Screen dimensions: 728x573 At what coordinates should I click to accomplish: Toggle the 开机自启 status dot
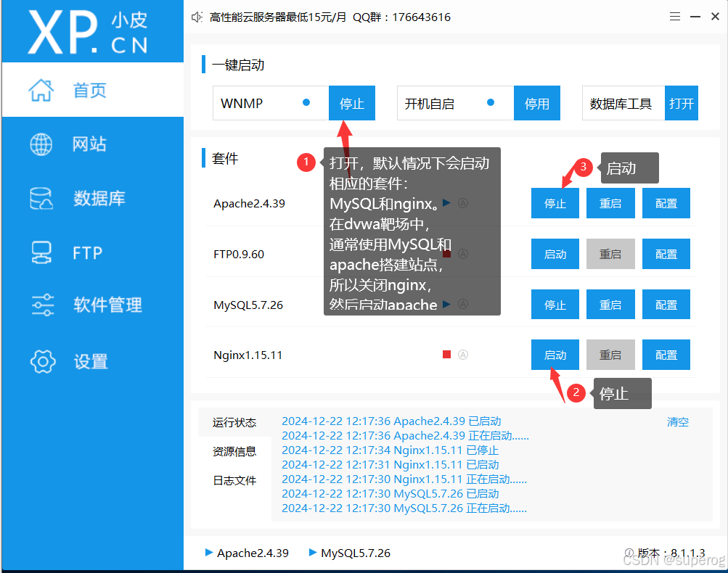tap(491, 102)
